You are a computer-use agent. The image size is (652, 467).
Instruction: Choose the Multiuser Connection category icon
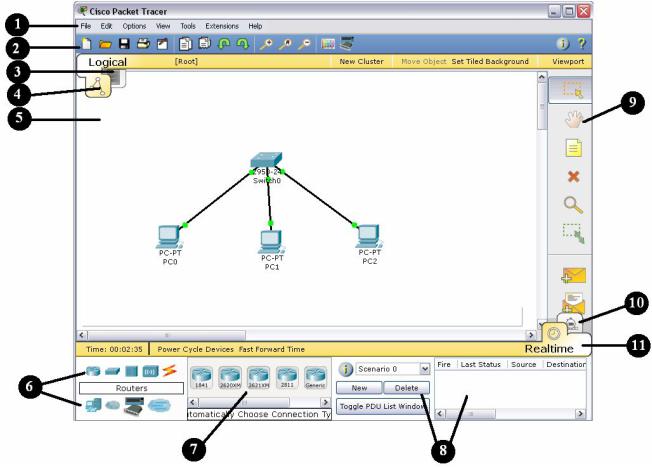click(159, 405)
